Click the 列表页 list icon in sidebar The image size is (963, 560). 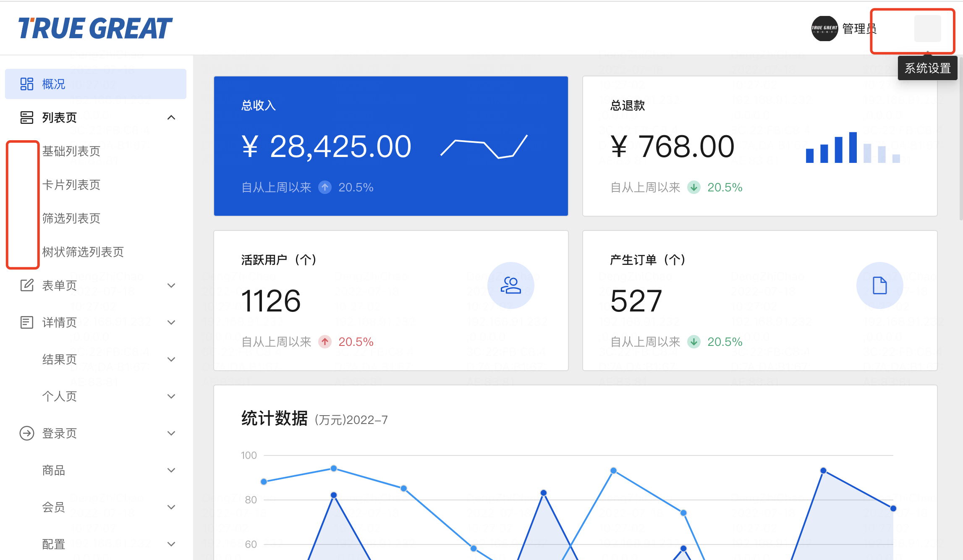(x=27, y=118)
